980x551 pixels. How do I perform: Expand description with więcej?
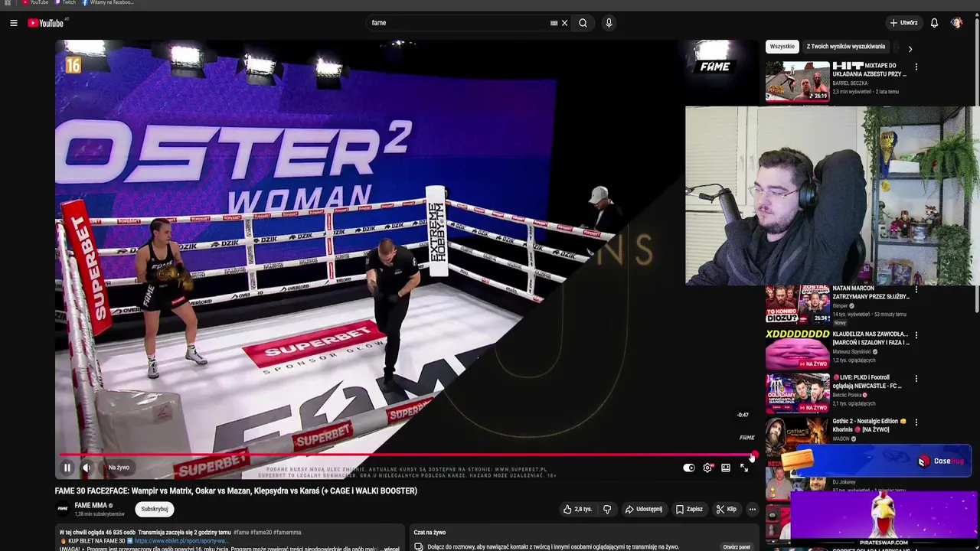pyautogui.click(x=391, y=549)
